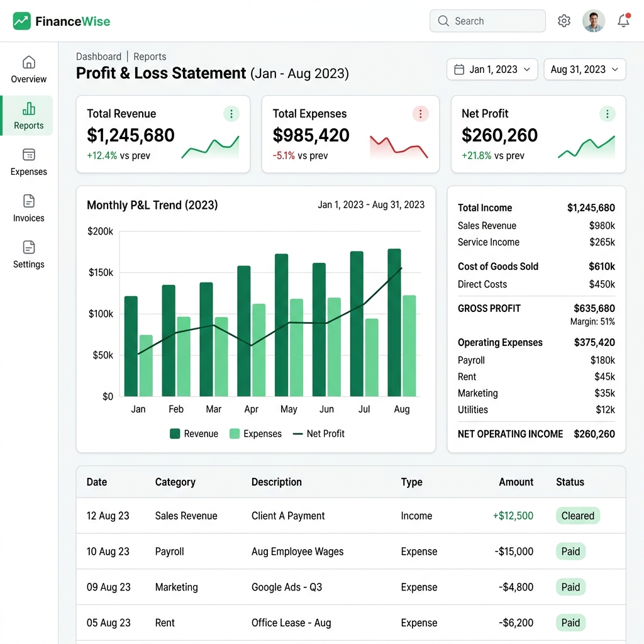Viewport: 644px width, 644px height.
Task: Open the Net Profit card options menu
Action: 607,114
